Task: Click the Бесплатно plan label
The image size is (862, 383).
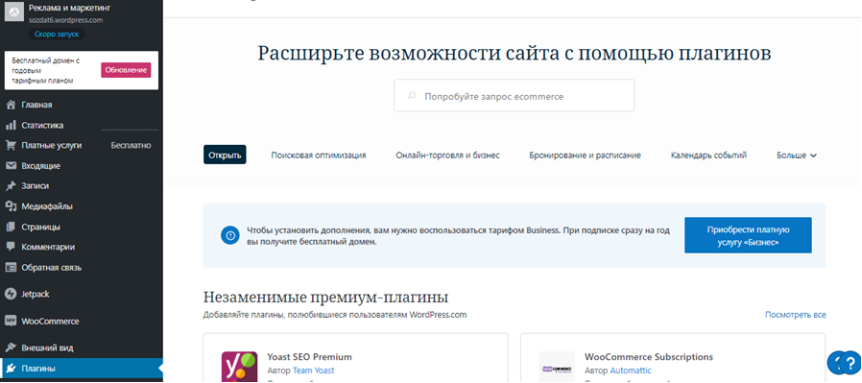Action: point(131,146)
